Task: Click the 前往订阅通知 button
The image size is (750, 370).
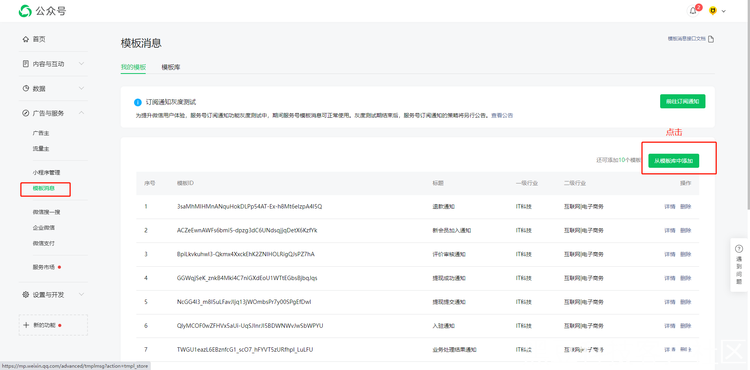Action: pyautogui.click(x=683, y=101)
